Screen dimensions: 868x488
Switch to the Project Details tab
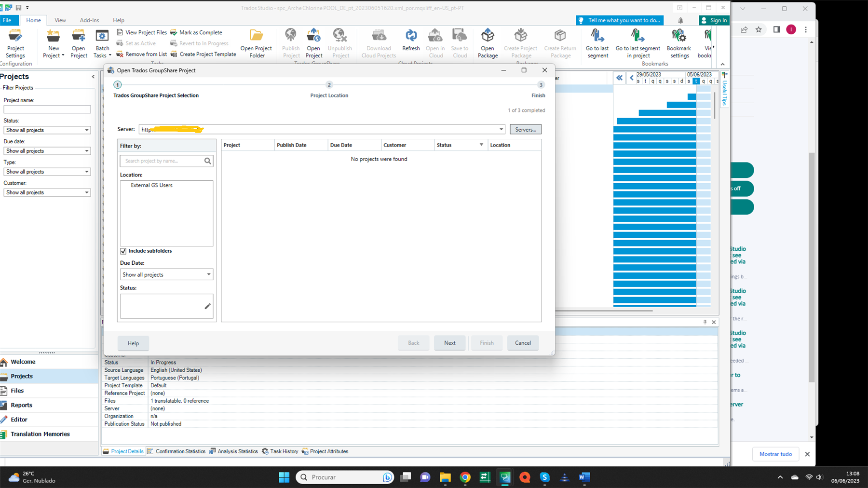[x=123, y=451]
